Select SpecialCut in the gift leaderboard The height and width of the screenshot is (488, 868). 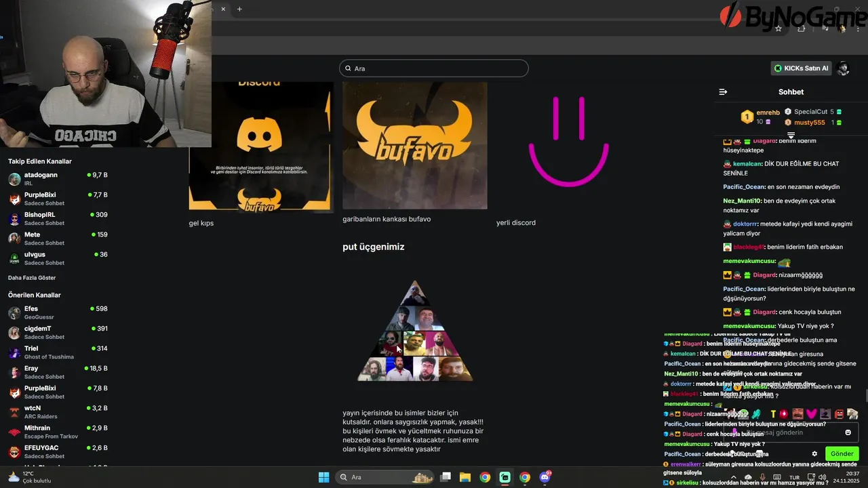(x=810, y=112)
